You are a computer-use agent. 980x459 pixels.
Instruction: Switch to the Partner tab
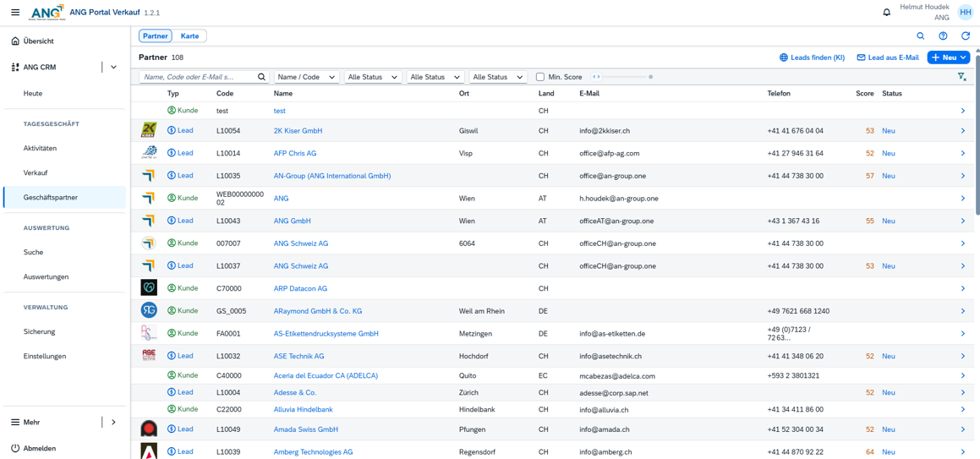156,36
